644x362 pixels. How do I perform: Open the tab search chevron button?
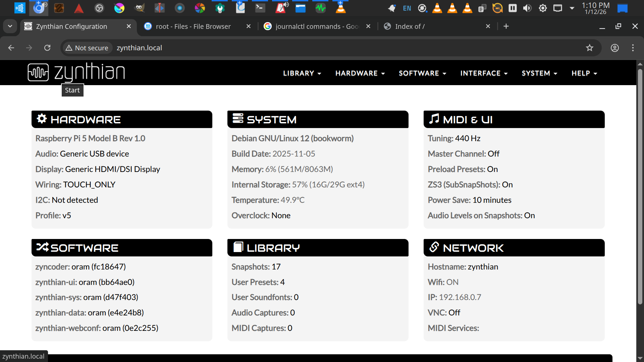tap(10, 26)
